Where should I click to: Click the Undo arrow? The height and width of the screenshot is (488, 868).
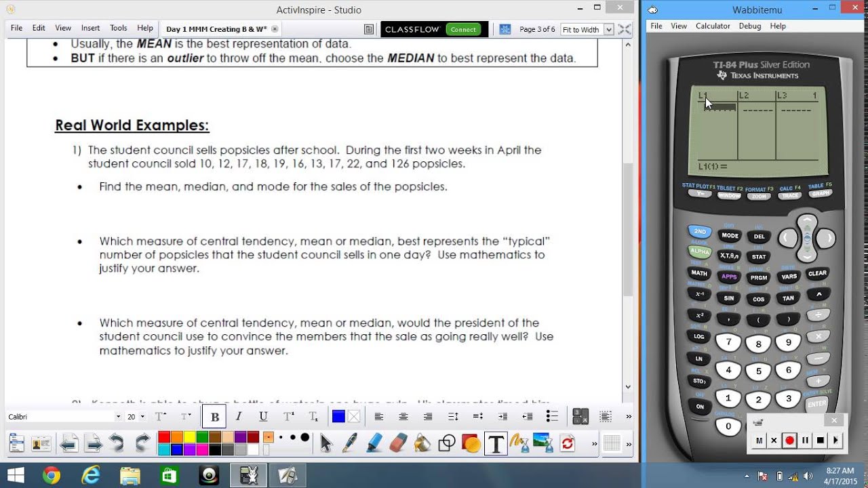pyautogui.click(x=117, y=444)
